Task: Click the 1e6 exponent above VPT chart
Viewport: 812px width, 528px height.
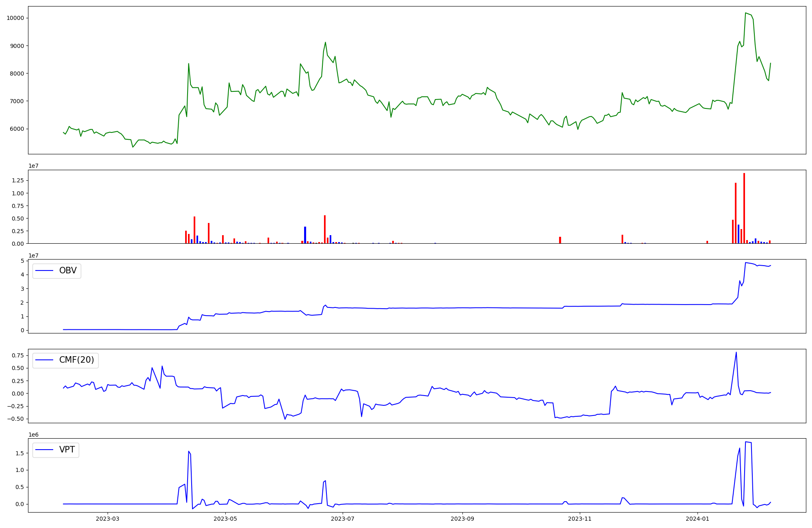Action: pyautogui.click(x=33, y=435)
